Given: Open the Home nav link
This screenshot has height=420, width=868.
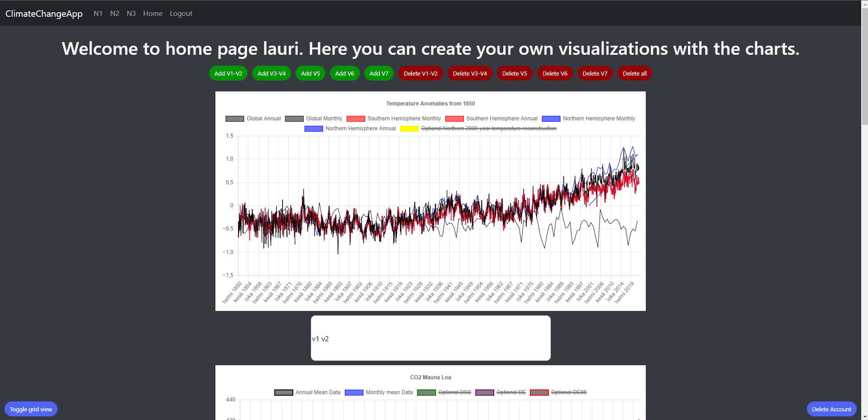Looking at the screenshot, I should click(x=153, y=14).
